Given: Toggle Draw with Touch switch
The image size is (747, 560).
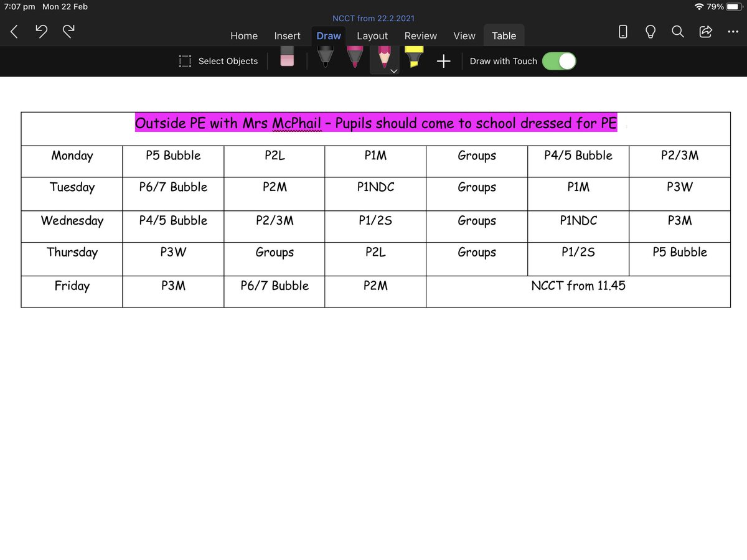Looking at the screenshot, I should click(x=559, y=61).
